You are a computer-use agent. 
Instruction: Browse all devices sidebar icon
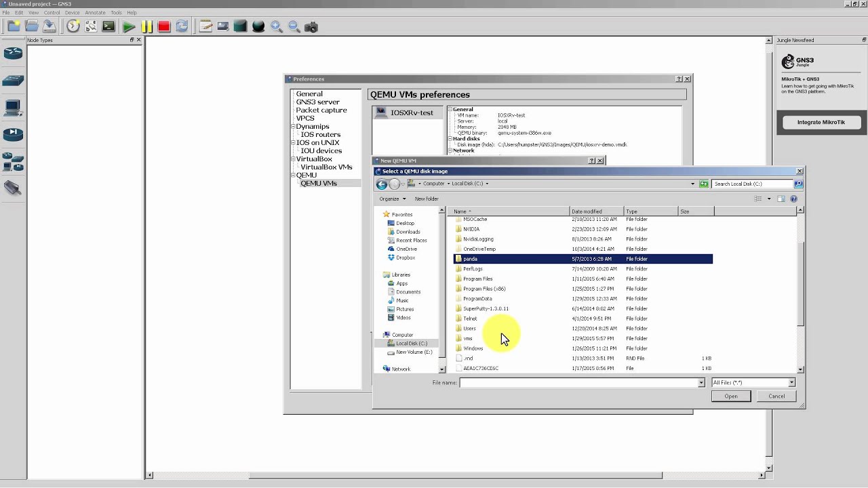click(x=13, y=161)
